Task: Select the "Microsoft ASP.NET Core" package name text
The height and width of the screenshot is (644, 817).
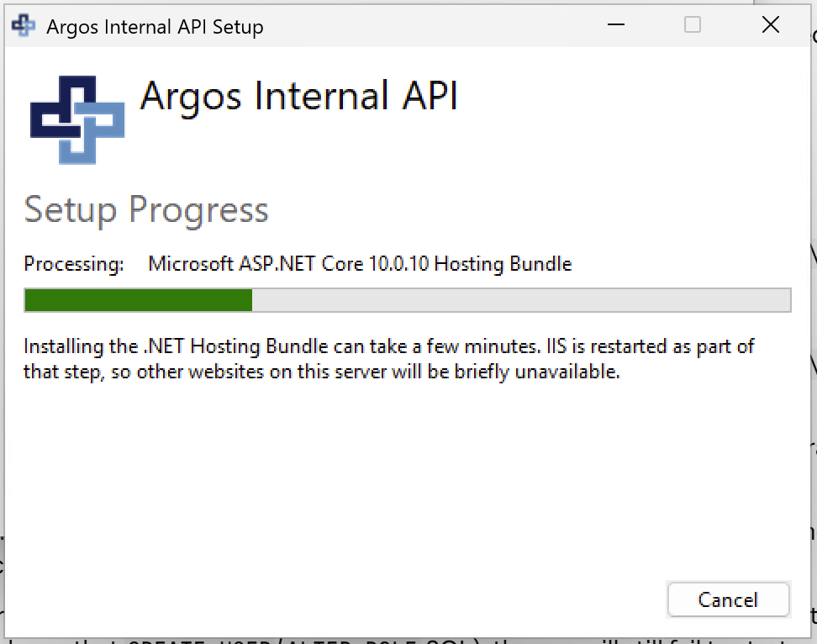Action: tap(256, 264)
